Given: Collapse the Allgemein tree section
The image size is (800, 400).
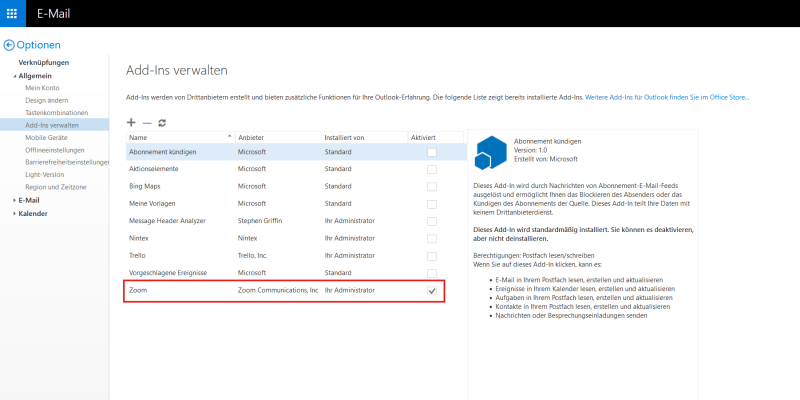Looking at the screenshot, I should (x=14, y=76).
